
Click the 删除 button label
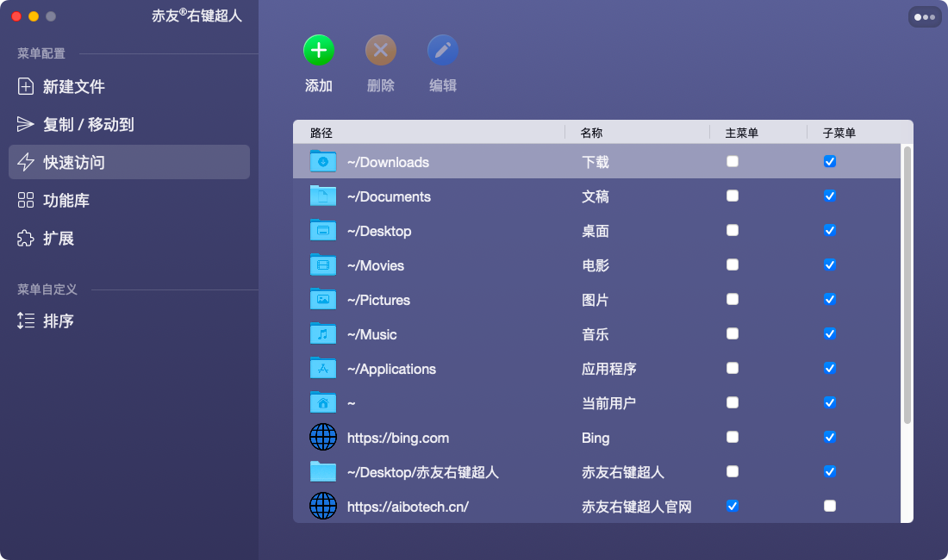(381, 86)
